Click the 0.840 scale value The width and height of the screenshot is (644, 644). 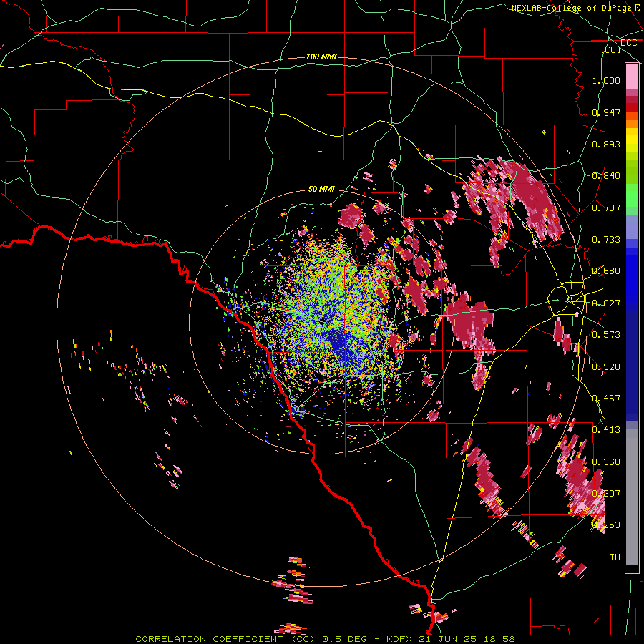pos(606,176)
